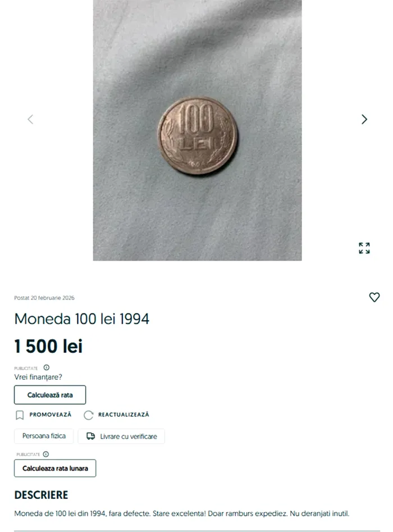This screenshot has width=393, height=532.
Task: Select the Persoana fizica tag
Action: tap(44, 436)
